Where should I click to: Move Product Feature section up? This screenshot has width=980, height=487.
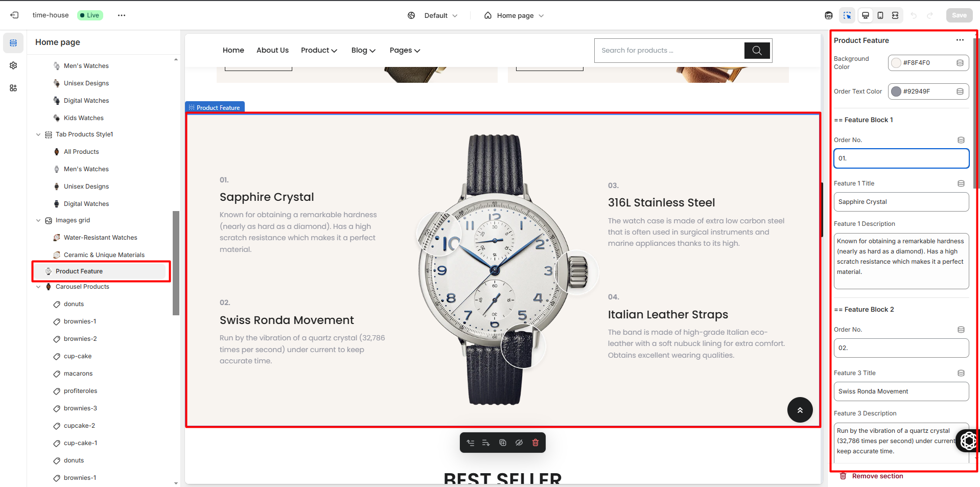(x=470, y=443)
